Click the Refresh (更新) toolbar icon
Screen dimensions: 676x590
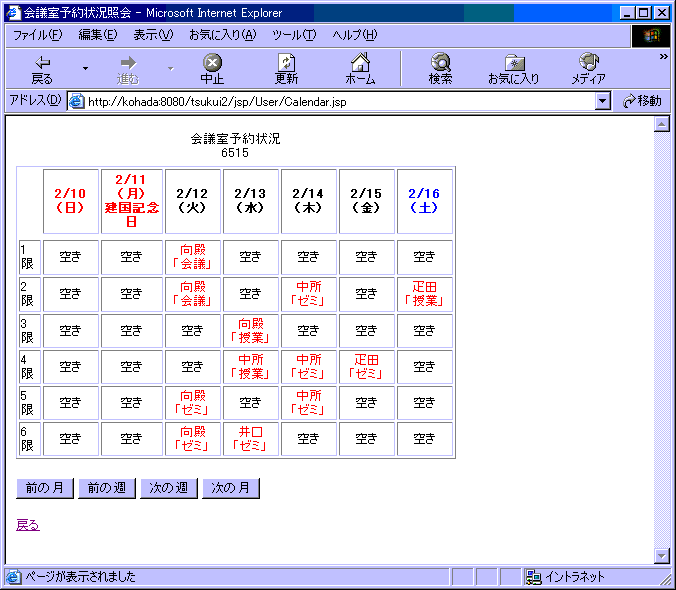(x=286, y=63)
